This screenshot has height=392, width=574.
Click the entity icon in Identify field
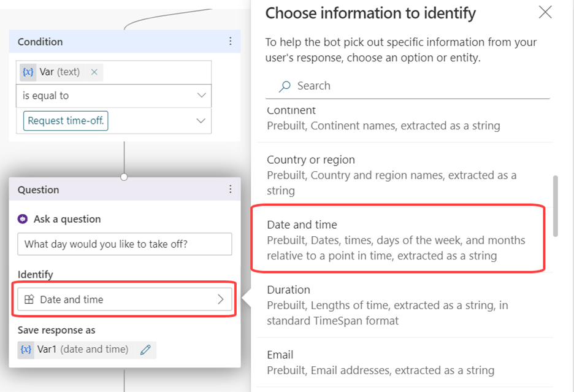point(29,300)
